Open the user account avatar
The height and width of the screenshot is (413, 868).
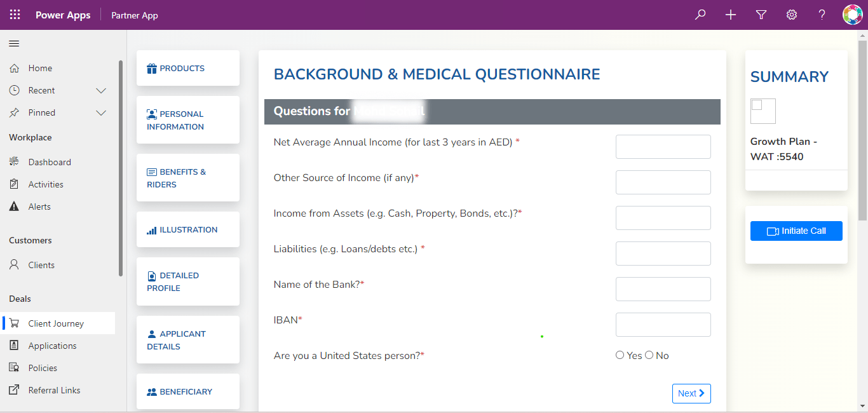pyautogui.click(x=852, y=15)
